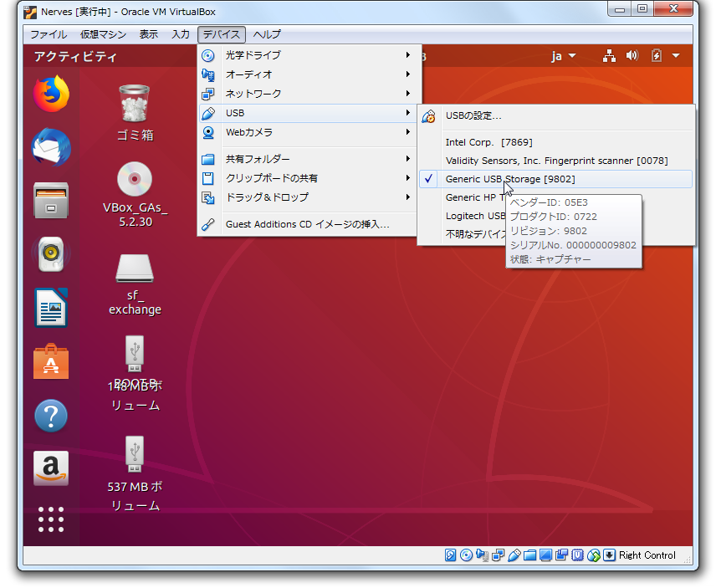Image resolution: width=716 pixels, height=588 pixels.
Task: Uncheck Generic USB Storage [9802] device
Action: (555, 179)
